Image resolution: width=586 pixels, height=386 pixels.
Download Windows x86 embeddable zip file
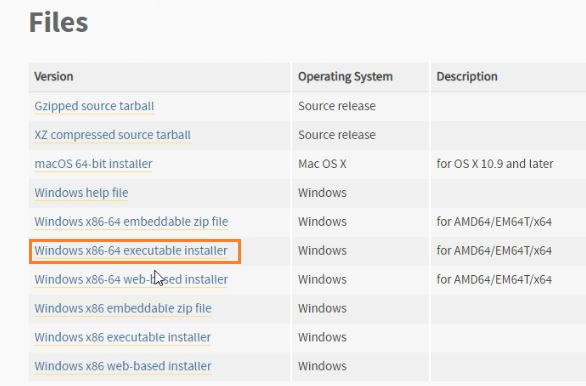[123, 308]
